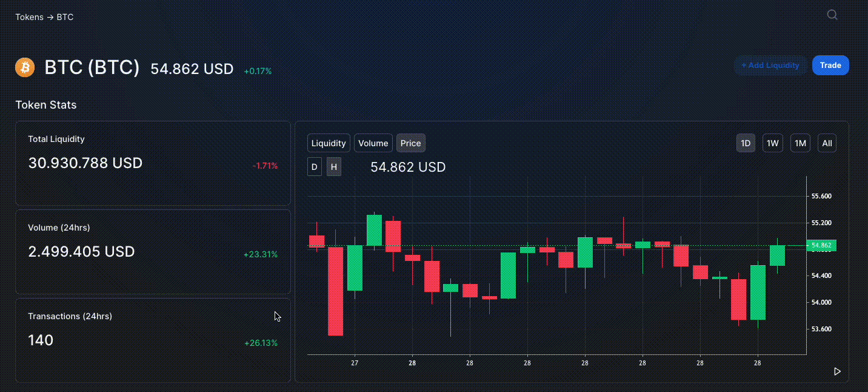
Task: Click the Volume (24hrs) label
Action: [x=59, y=228]
